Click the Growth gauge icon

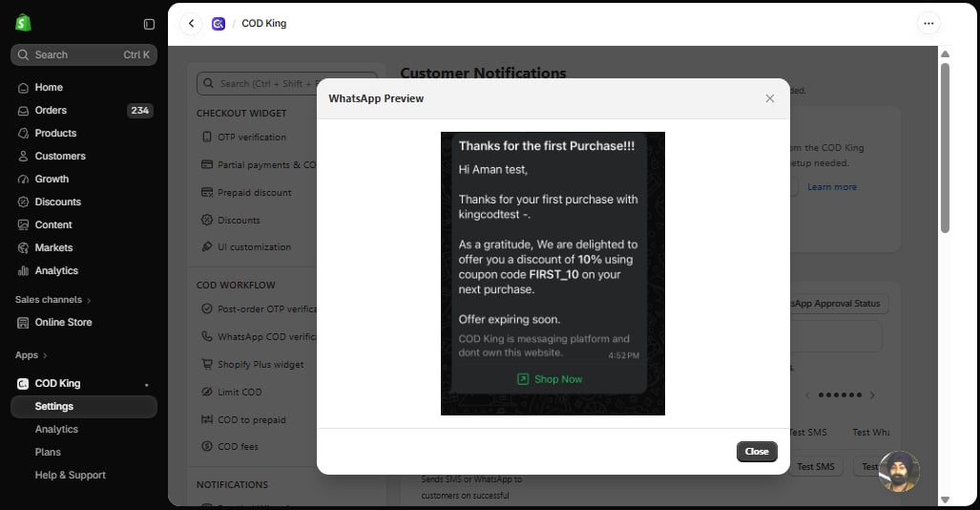[x=23, y=180]
